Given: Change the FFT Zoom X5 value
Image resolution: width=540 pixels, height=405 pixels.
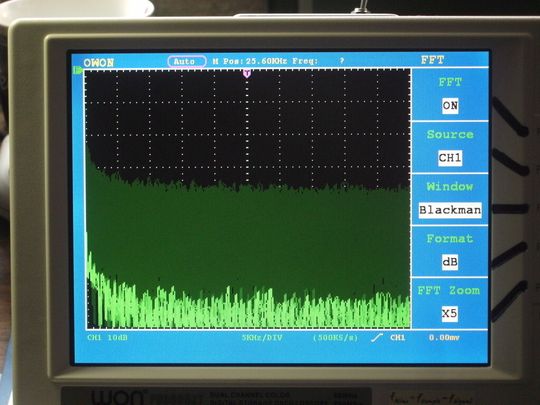Looking at the screenshot, I should coord(450,313).
